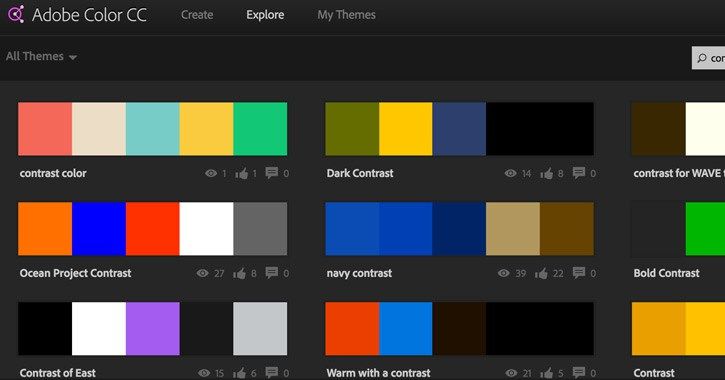Click views eye icon for Ocean Project Contrast
Image resolution: width=725 pixels, height=380 pixels.
[203, 273]
